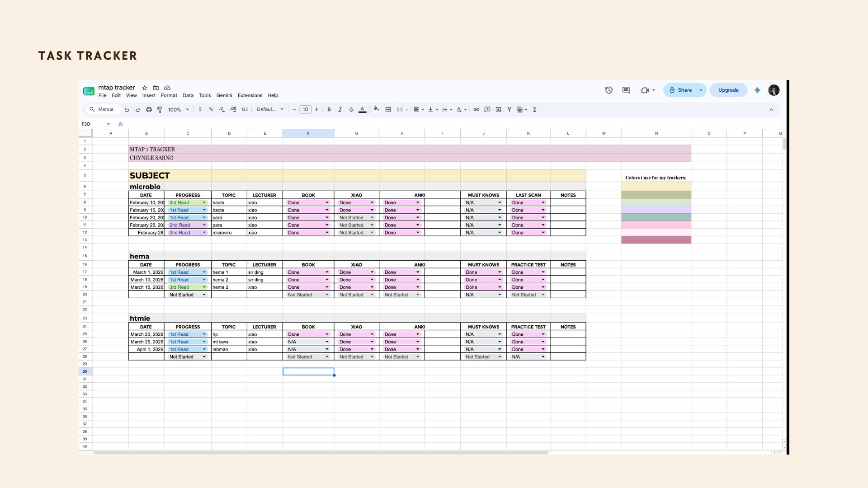The height and width of the screenshot is (488, 868).
Task: Toggle bold formatting
Action: pos(329,110)
